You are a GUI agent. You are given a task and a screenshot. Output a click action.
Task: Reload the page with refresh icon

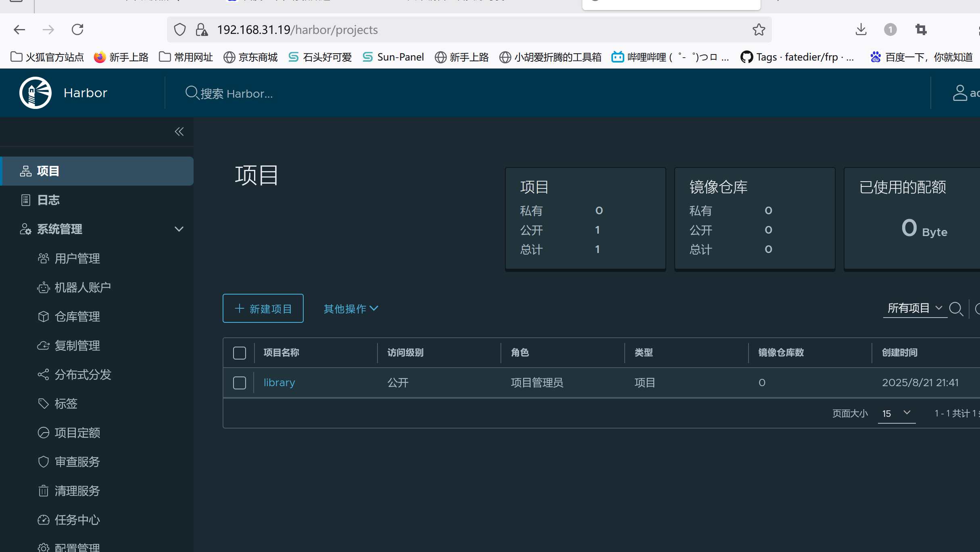coord(77,29)
